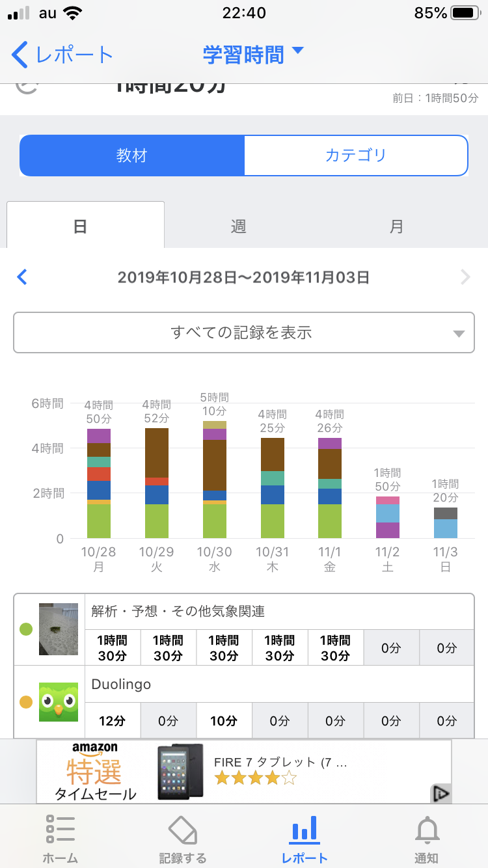The width and height of the screenshot is (488, 868).
Task: Tap the ホーム list icon
Action: (x=60, y=829)
